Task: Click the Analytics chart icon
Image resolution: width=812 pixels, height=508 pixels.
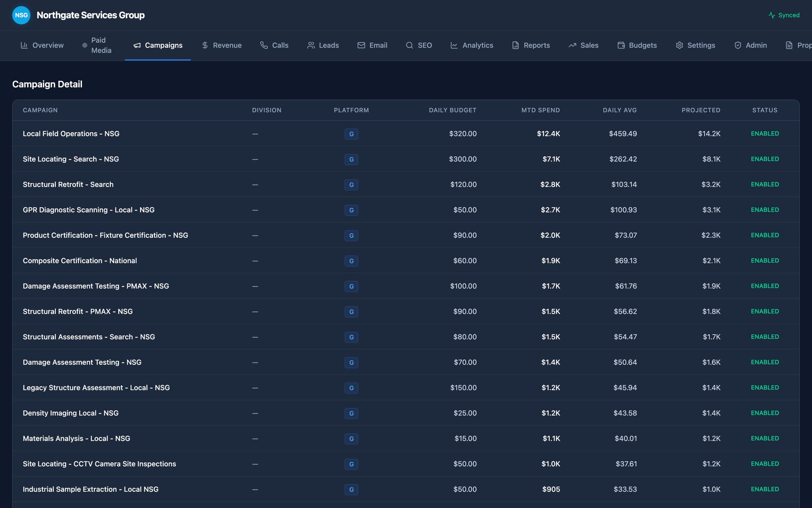Action: click(454, 45)
